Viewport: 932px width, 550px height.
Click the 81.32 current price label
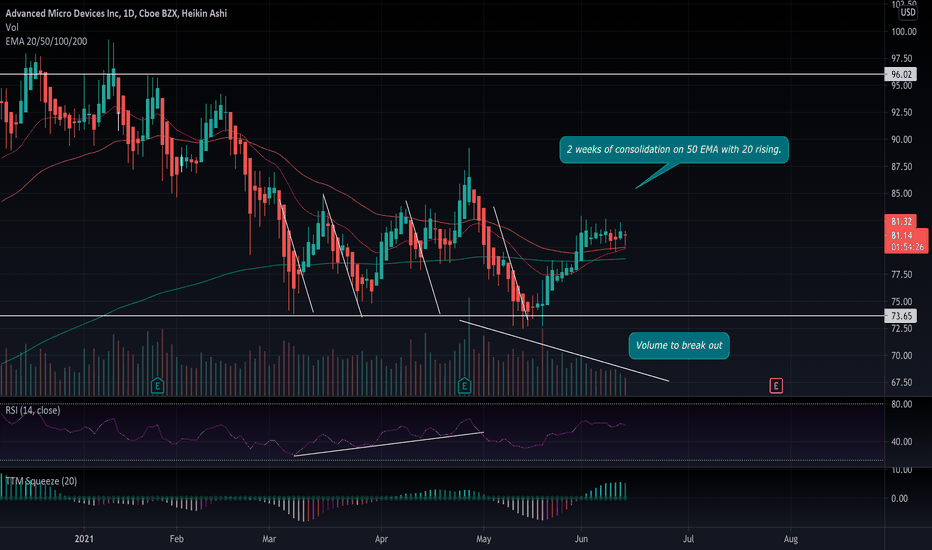901,221
